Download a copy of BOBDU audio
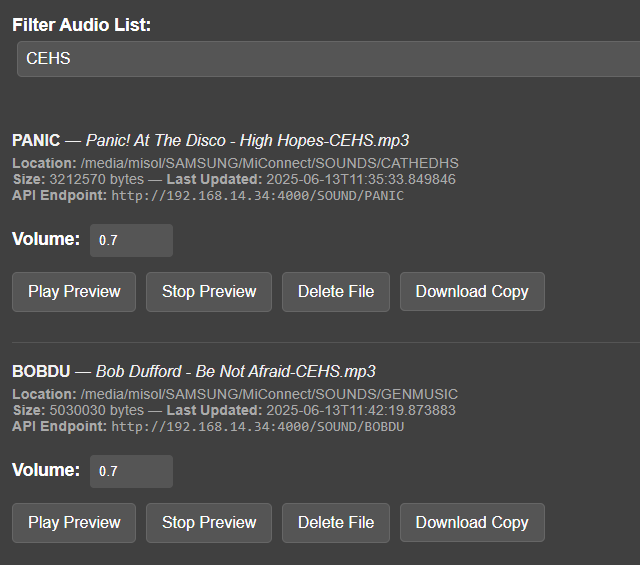 point(472,522)
